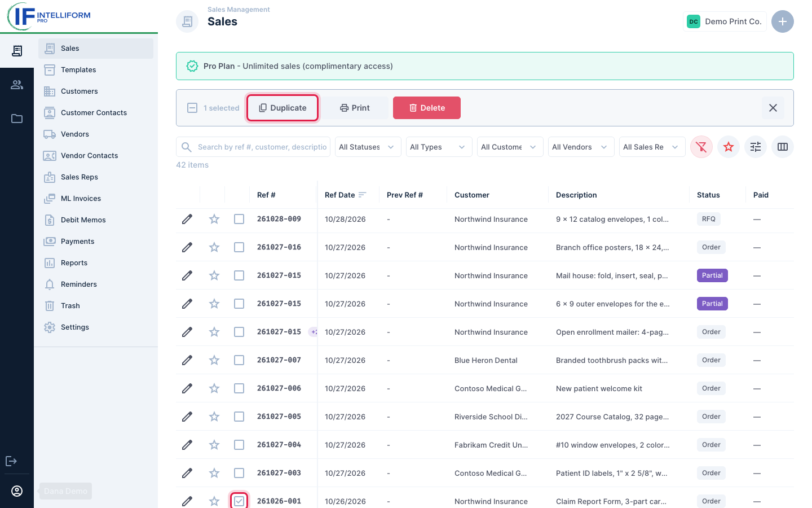Navigate to ML Invoices

96,199
